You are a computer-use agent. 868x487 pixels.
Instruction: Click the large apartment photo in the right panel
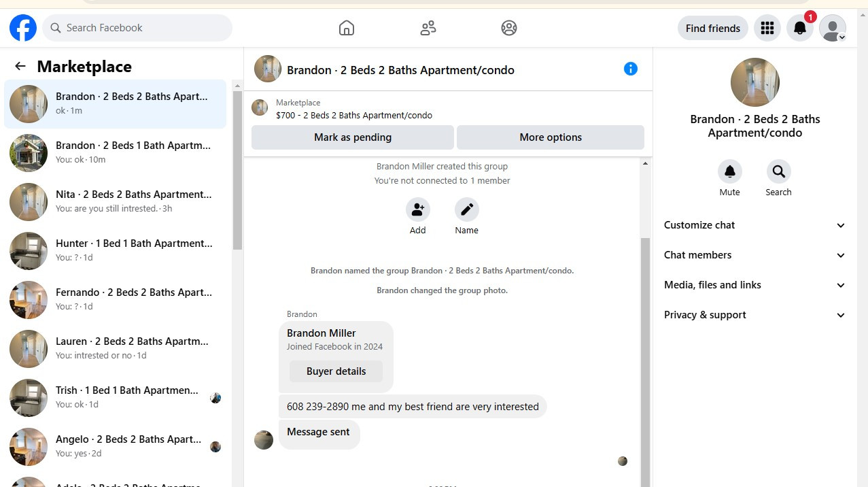(755, 82)
